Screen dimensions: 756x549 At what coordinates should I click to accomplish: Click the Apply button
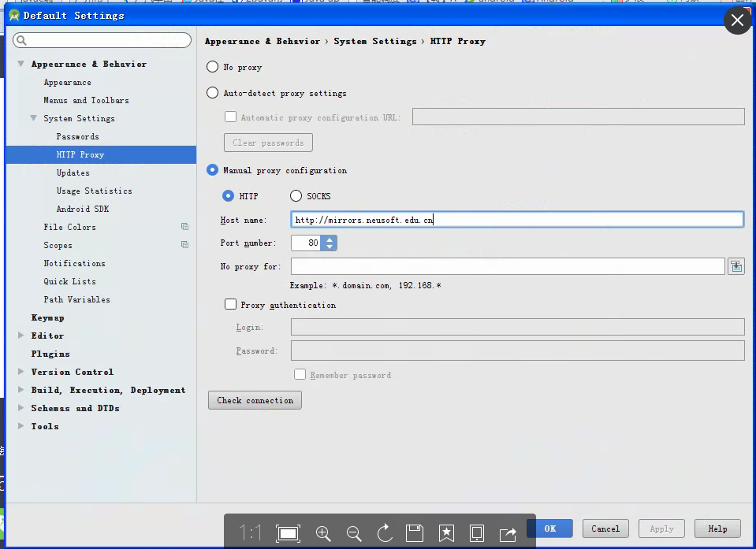(661, 529)
